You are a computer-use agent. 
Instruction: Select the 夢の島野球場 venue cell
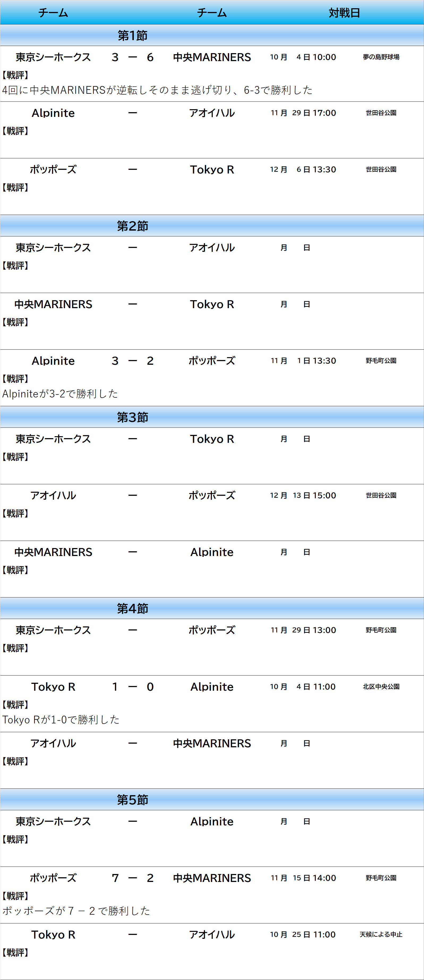coord(381,57)
